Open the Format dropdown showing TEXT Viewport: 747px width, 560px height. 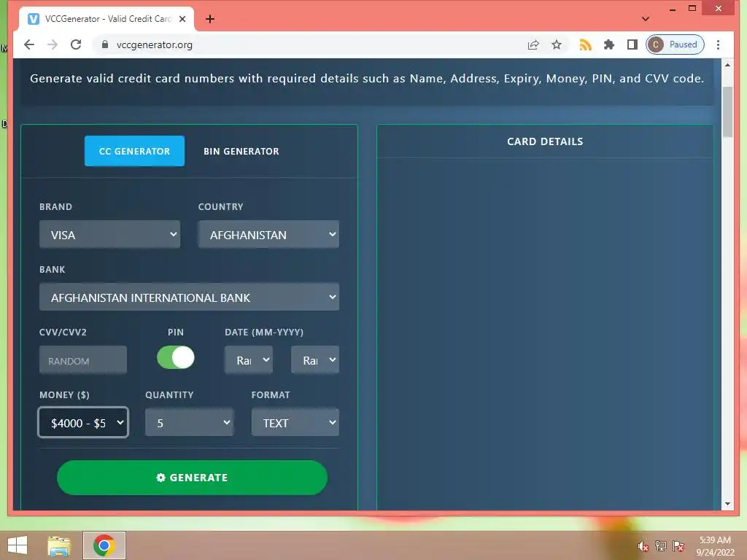coord(295,422)
